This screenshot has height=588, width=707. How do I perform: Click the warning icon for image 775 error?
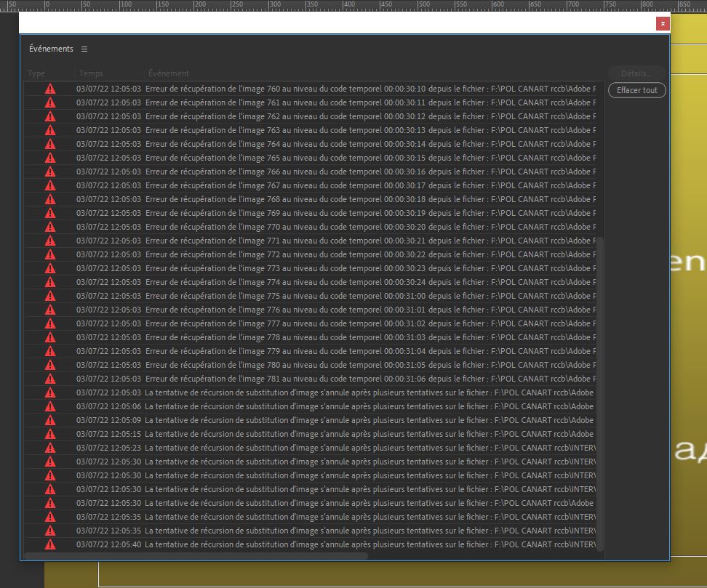50,296
